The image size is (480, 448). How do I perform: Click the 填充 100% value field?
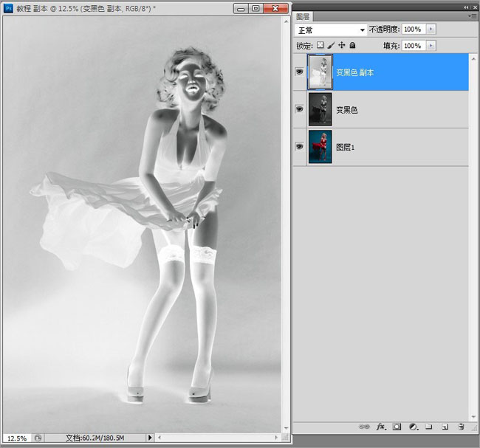click(x=414, y=46)
